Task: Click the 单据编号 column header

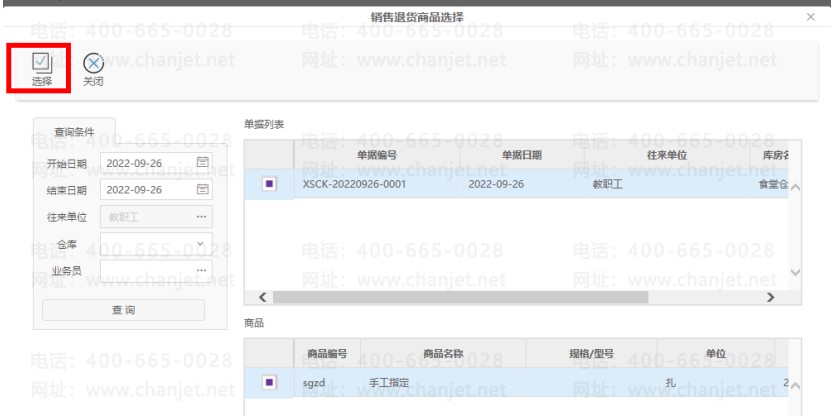Action: pyautogui.click(x=377, y=155)
